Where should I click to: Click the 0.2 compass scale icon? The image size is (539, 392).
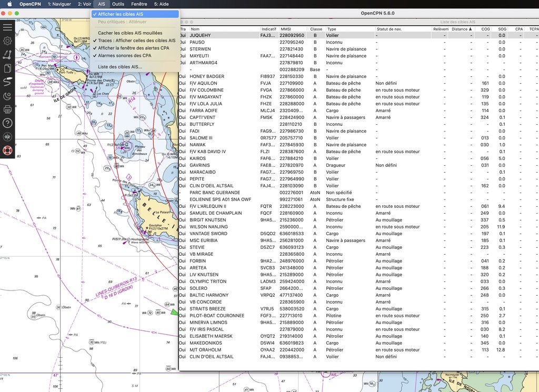tap(7, 137)
